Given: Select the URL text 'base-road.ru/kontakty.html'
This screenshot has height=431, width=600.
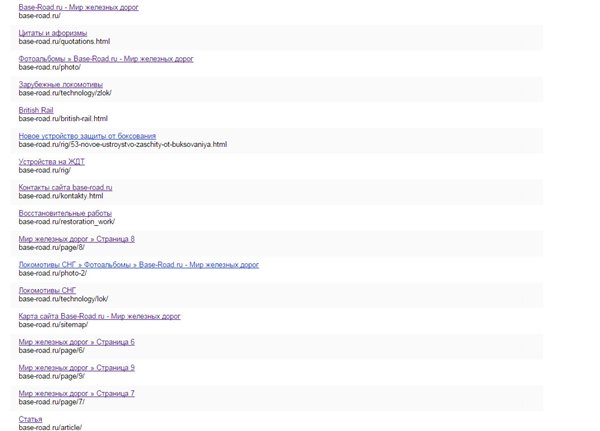Looking at the screenshot, I should (x=61, y=196).
